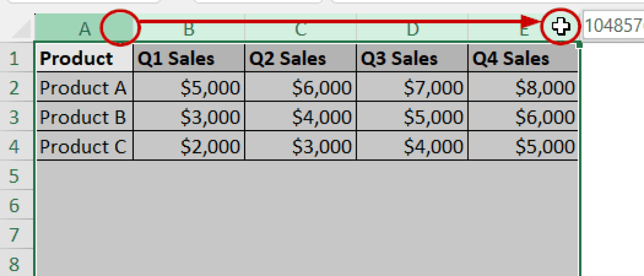
Task: Select row header 1
Action: coord(17,58)
